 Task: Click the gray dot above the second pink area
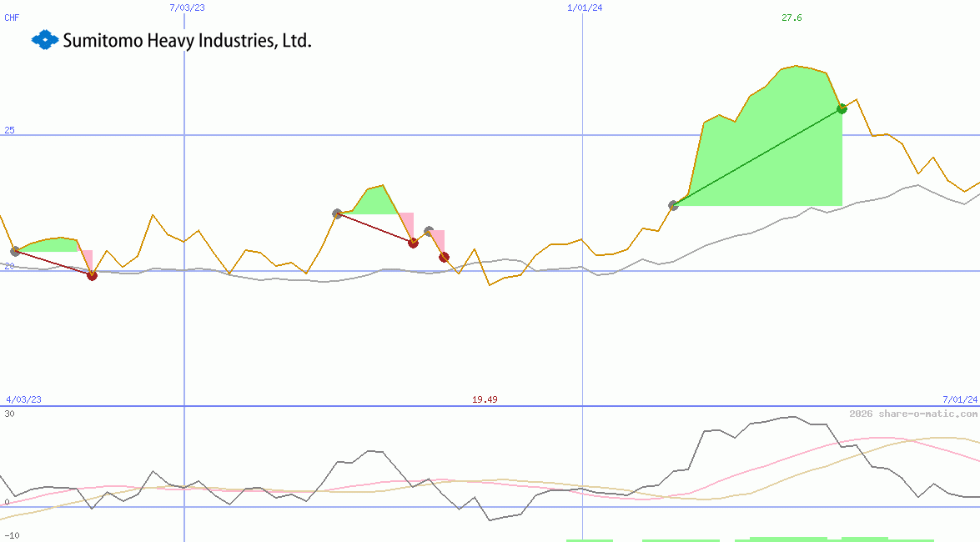(x=428, y=230)
